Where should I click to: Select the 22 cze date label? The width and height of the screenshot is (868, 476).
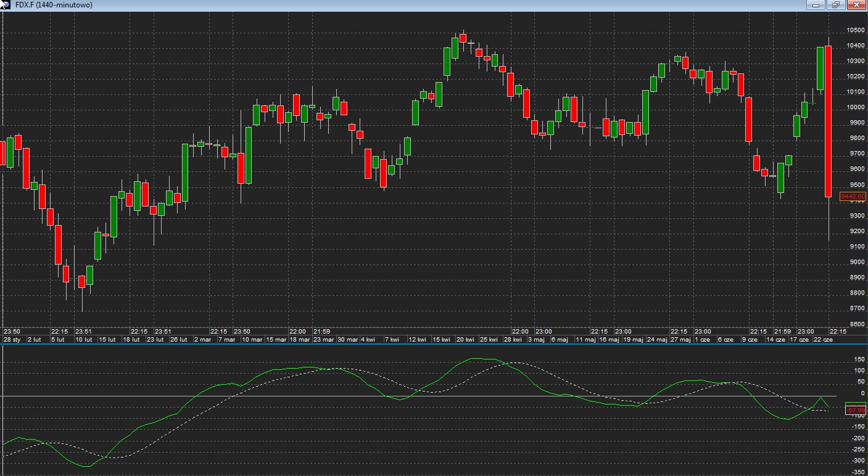point(823,340)
